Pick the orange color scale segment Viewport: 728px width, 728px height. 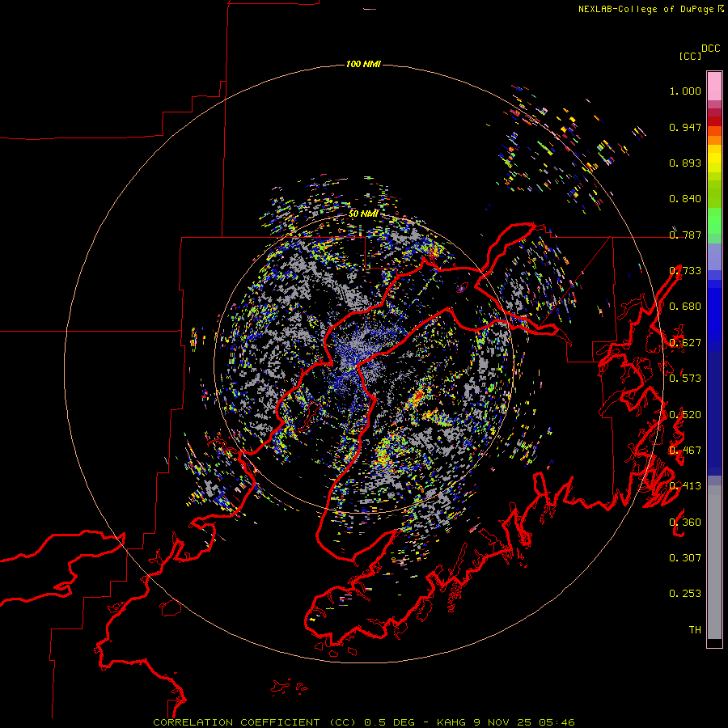[x=714, y=140]
